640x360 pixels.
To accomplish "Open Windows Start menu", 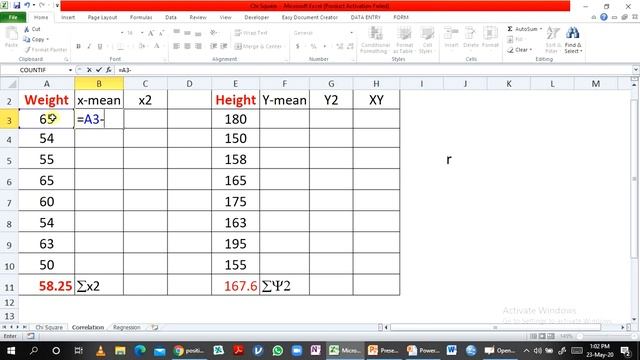I will [11, 351].
